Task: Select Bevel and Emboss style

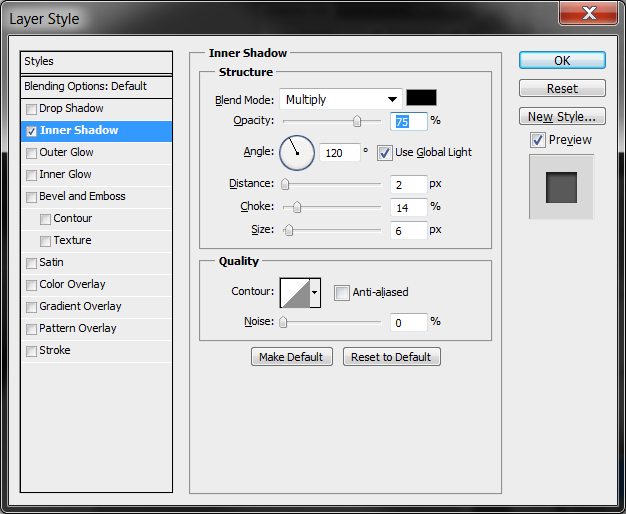Action: coord(82,196)
